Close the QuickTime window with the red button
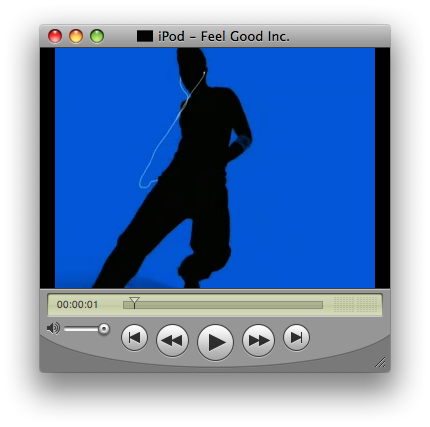 coord(55,36)
